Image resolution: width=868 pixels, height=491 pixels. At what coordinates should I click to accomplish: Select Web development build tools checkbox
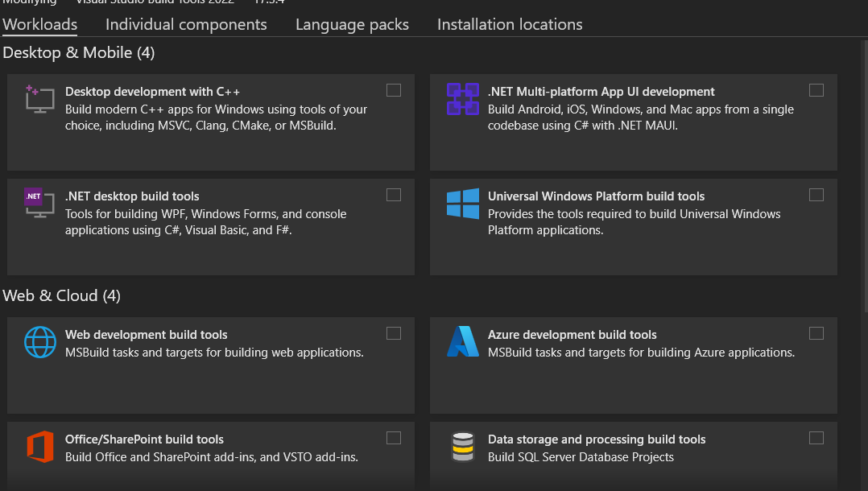coord(394,333)
